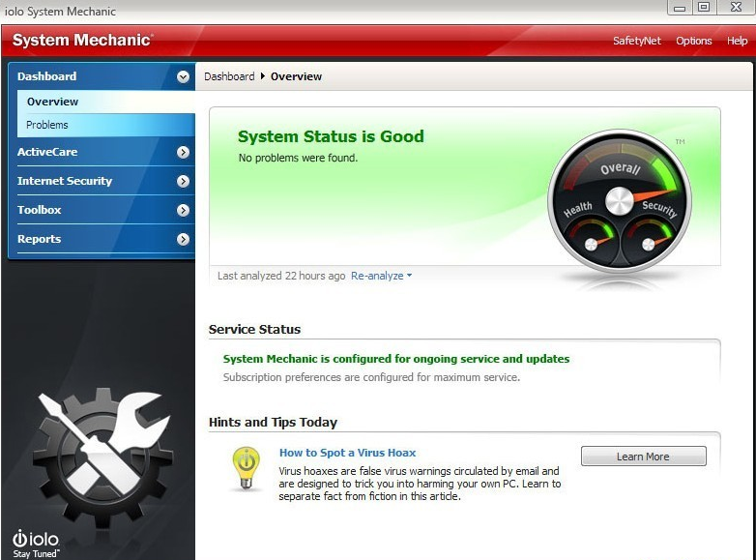Expand the Internet Security arrow icon
The image size is (756, 560).
[183, 182]
